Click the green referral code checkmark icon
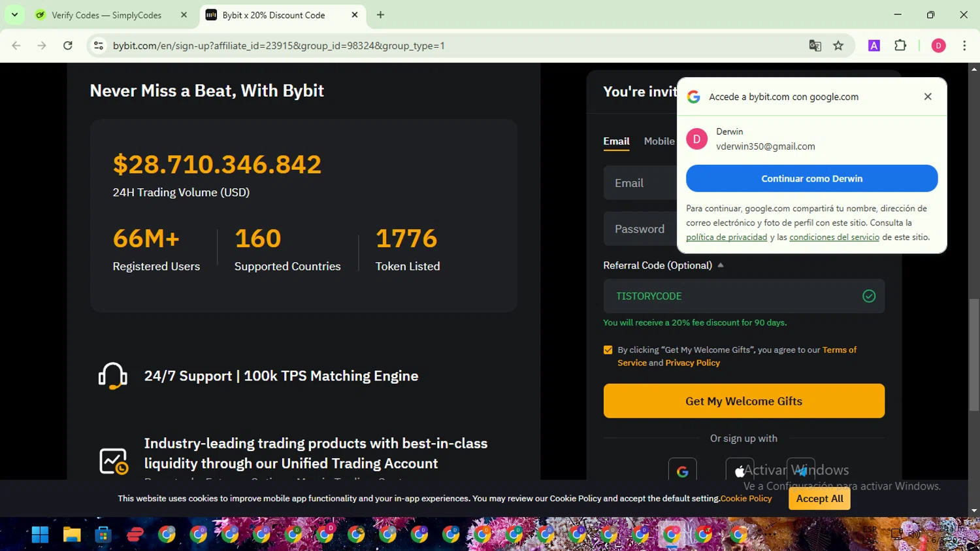The image size is (980, 551). 869,296
